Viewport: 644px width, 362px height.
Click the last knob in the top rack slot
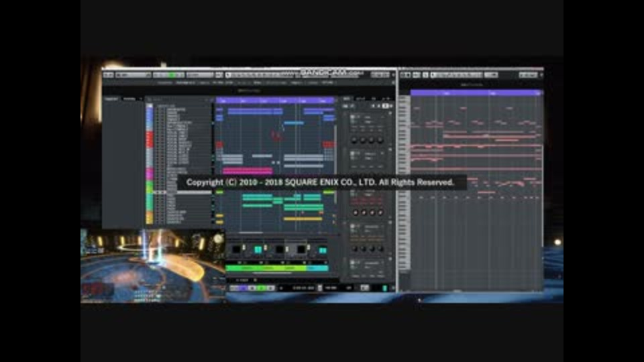click(x=380, y=140)
